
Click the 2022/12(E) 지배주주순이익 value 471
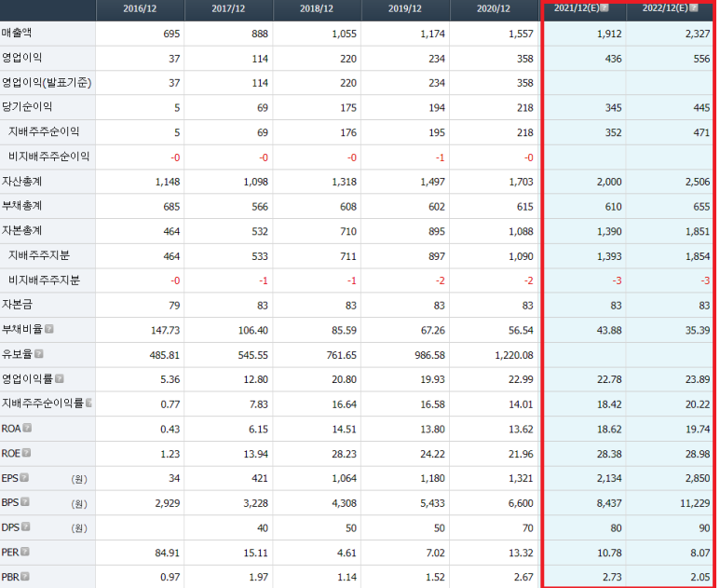click(x=701, y=132)
